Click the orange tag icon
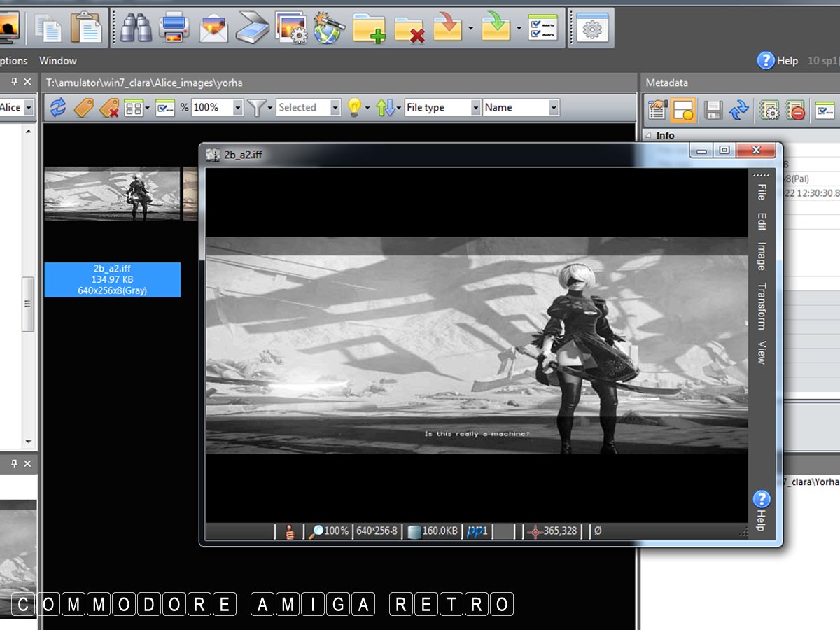Viewport: 840px width, 630px height. click(x=84, y=108)
